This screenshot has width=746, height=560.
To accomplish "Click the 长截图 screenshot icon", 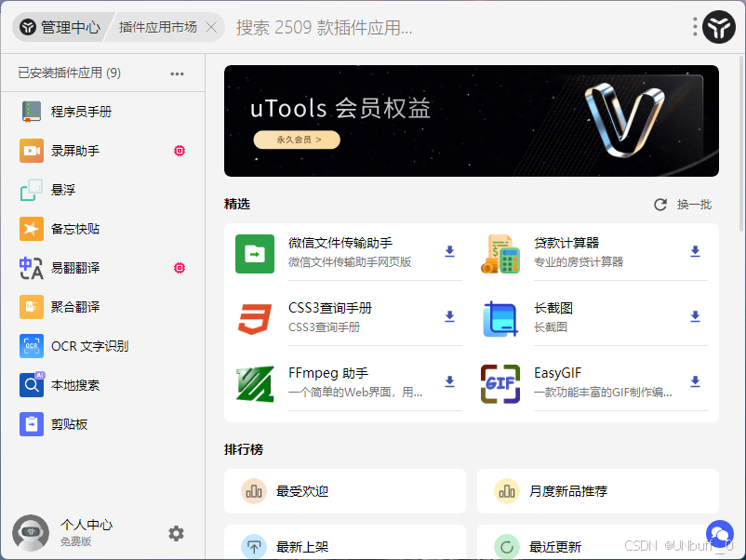I will click(500, 319).
